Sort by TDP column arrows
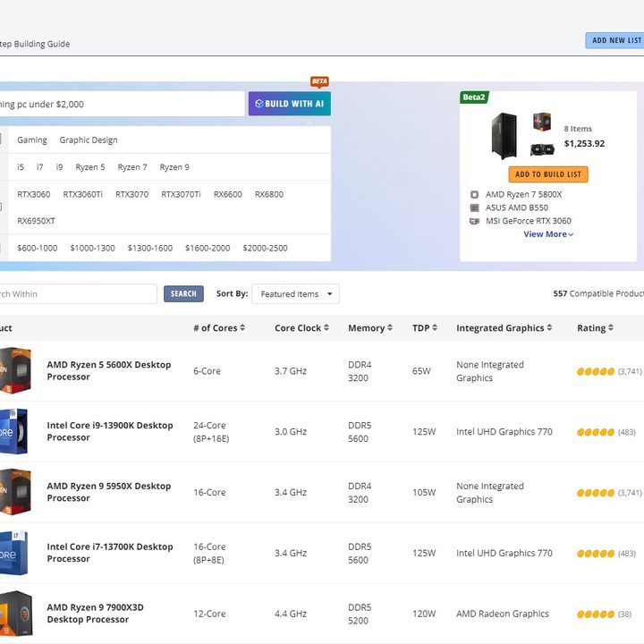This screenshot has height=644, width=644. point(435,327)
